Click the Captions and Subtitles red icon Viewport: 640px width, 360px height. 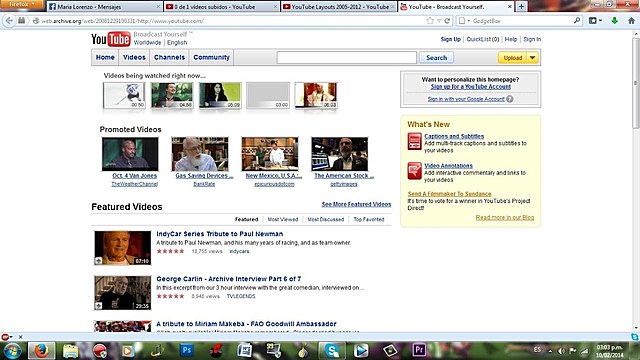point(414,141)
